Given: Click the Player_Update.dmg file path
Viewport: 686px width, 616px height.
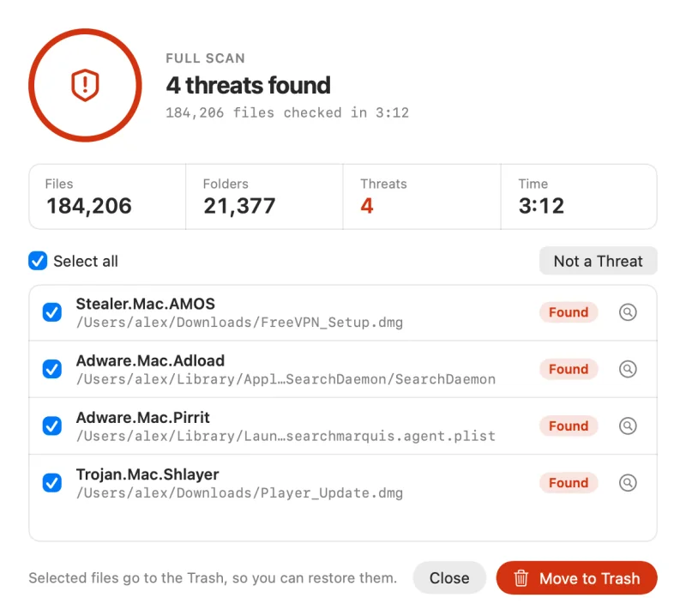Looking at the screenshot, I should [239, 493].
